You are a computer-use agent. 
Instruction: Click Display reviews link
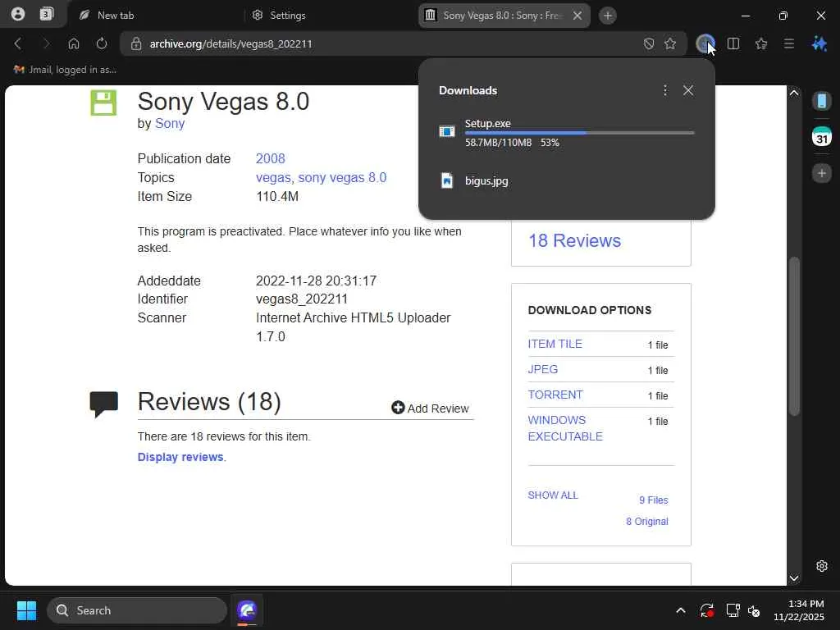[180, 457]
